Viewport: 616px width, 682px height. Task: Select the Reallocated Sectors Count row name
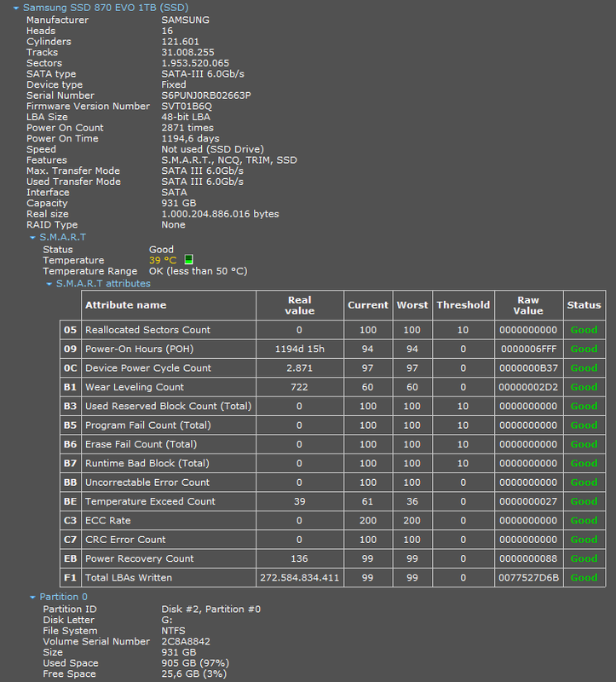pos(147,330)
